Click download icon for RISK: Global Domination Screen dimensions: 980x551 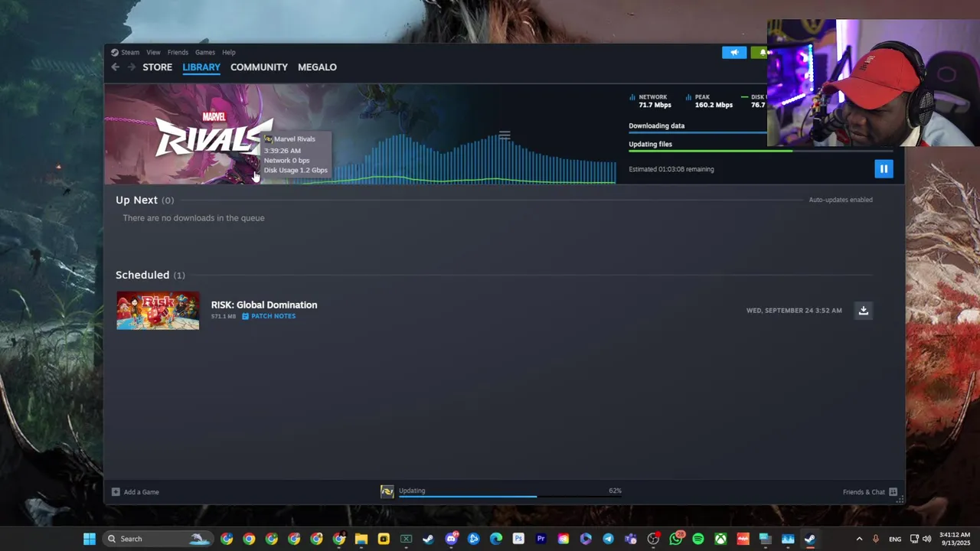coord(864,310)
